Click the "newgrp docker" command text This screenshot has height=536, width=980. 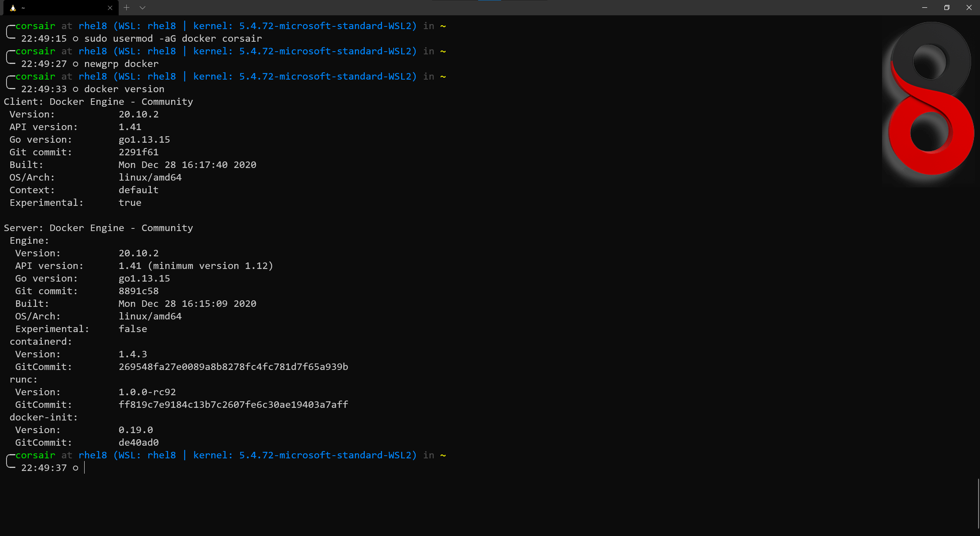121,64
